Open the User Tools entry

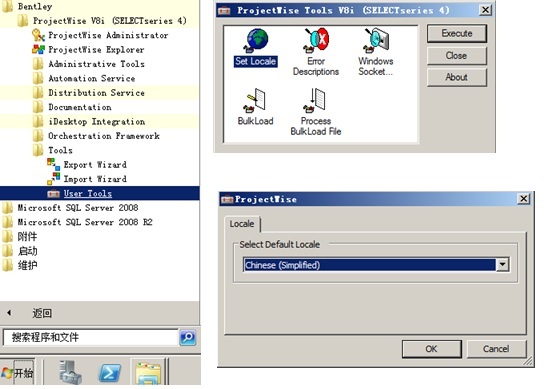click(x=100, y=193)
